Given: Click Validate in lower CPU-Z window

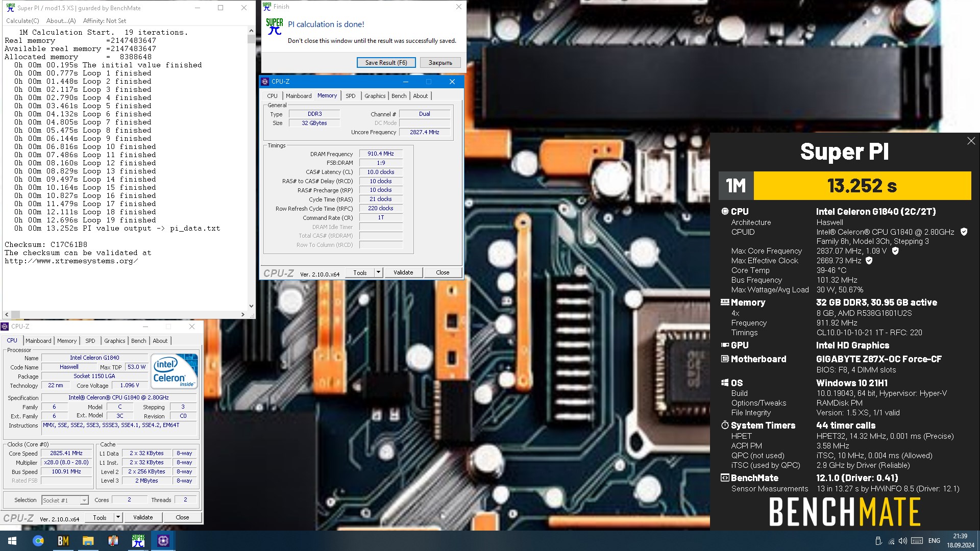Looking at the screenshot, I should [143, 517].
